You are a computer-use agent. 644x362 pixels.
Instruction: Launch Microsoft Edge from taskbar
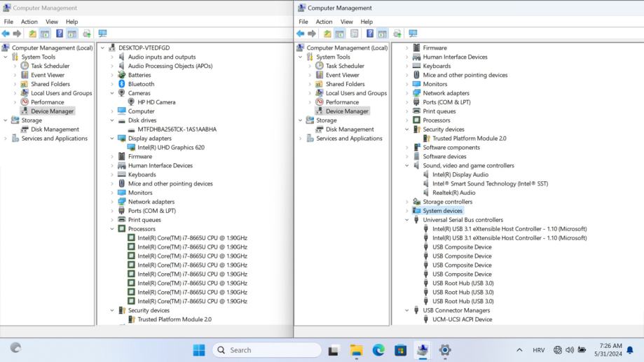[x=378, y=350]
